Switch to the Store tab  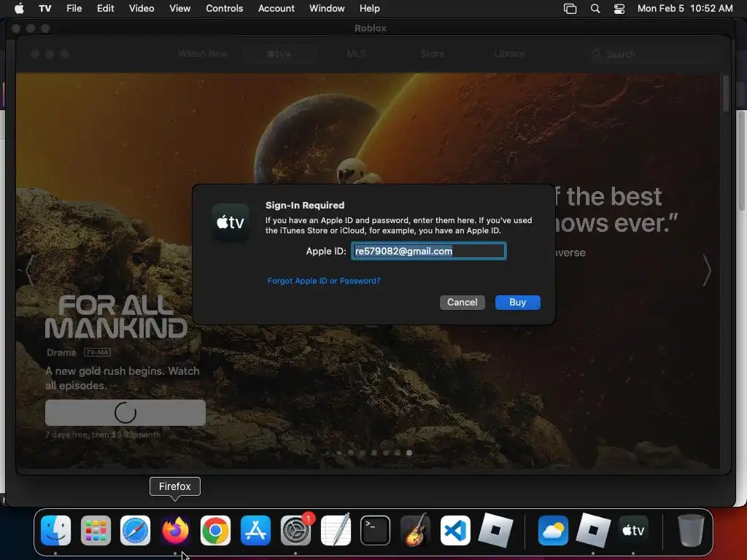pyautogui.click(x=433, y=54)
